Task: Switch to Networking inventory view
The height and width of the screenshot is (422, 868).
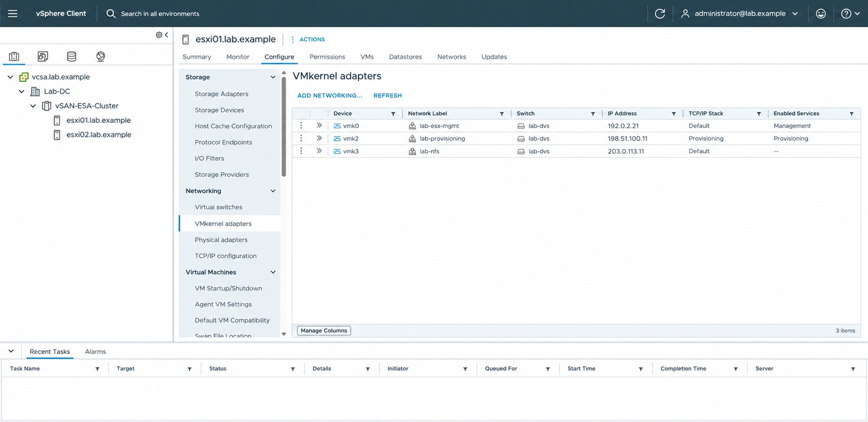Action: (100, 56)
